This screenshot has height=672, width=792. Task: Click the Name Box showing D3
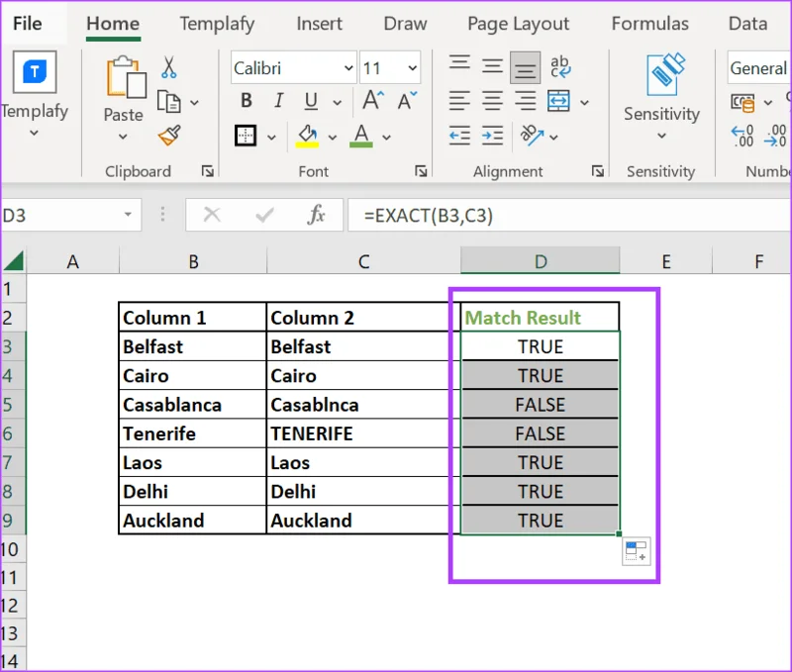[70, 215]
